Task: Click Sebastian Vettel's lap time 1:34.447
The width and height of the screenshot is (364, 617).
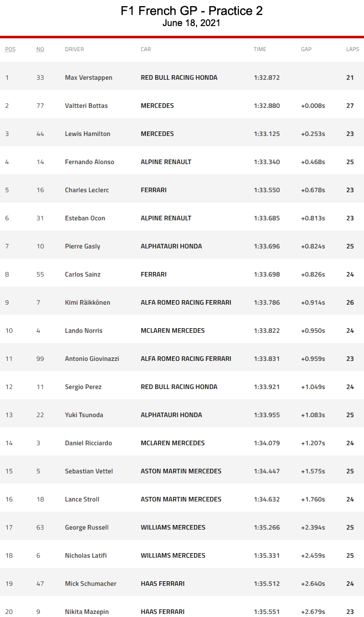Action: [x=266, y=471]
